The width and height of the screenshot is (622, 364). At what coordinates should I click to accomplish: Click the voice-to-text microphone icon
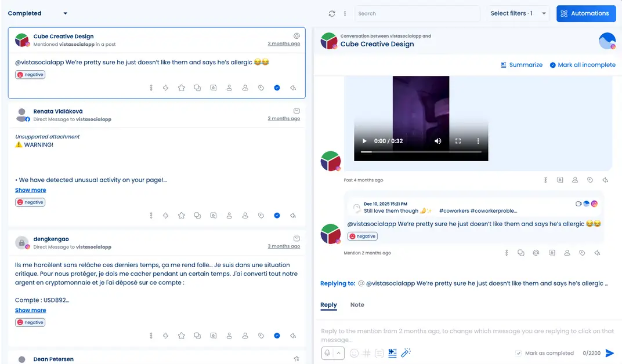pos(327,352)
